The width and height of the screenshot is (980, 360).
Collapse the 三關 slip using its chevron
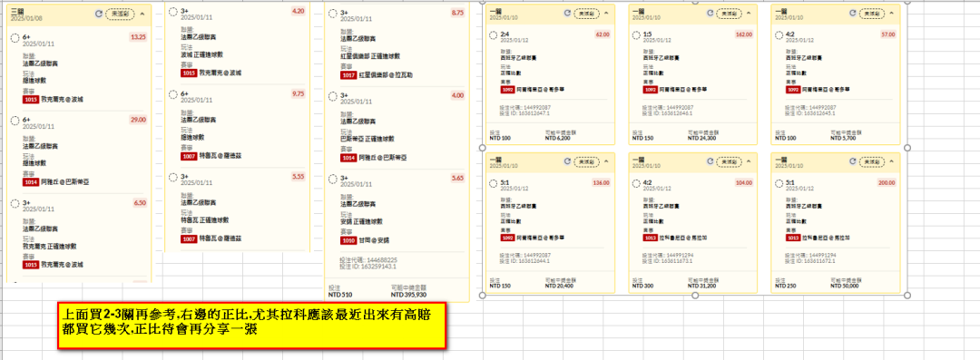(142, 13)
